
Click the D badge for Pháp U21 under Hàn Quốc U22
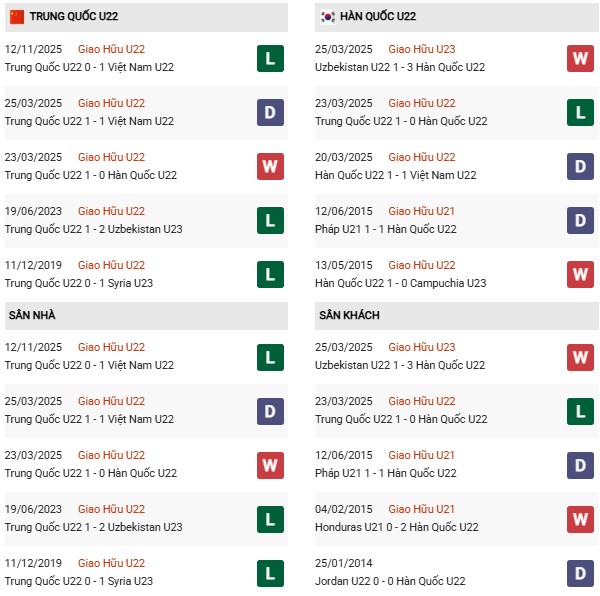[581, 220]
